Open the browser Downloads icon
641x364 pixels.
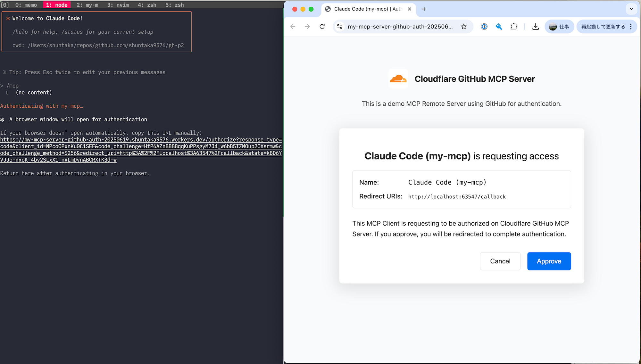pos(536,27)
